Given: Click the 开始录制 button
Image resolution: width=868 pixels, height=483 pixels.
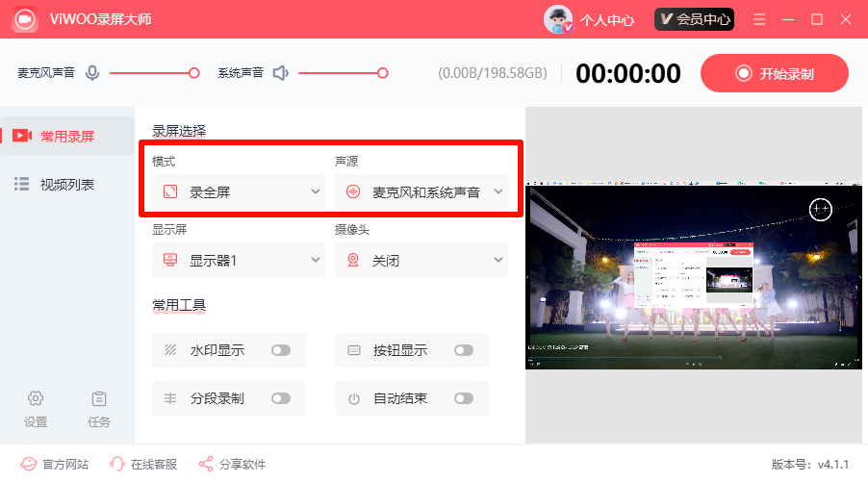Looking at the screenshot, I should point(775,73).
